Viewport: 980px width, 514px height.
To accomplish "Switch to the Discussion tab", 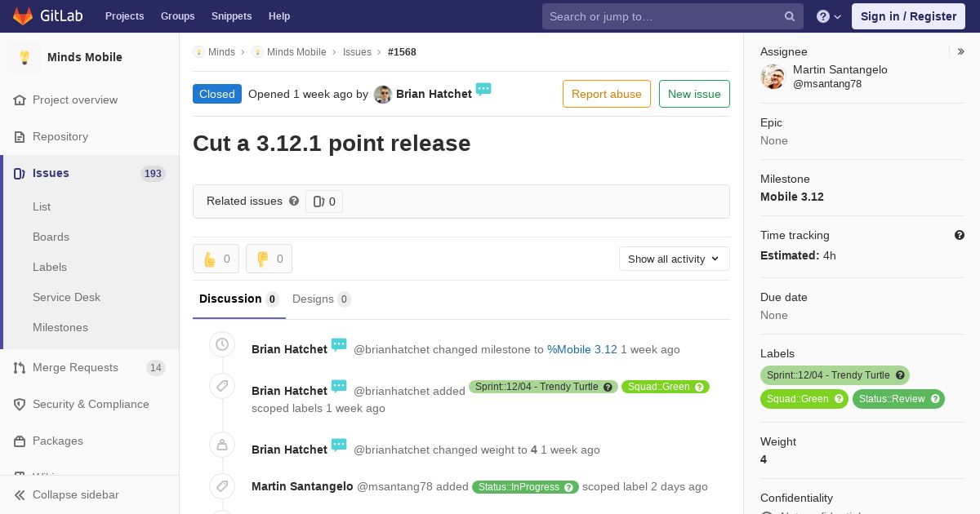I will click(239, 299).
